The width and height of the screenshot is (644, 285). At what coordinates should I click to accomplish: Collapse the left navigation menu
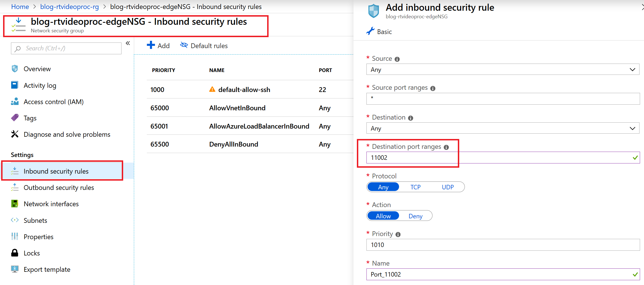128,43
